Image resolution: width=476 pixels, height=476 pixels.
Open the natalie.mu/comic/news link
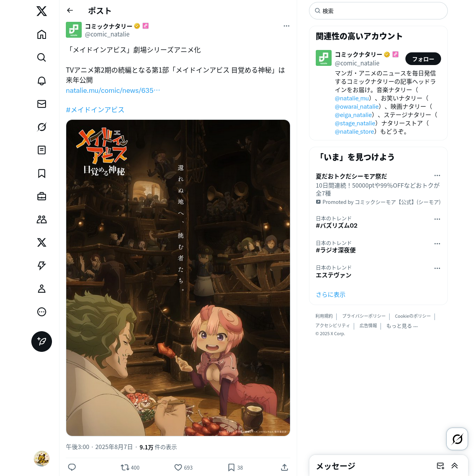pyautogui.click(x=113, y=90)
